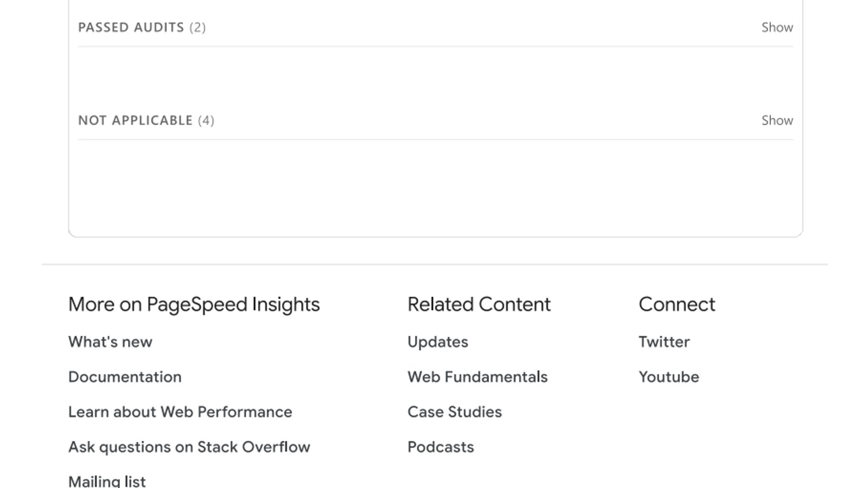Image resolution: width=868 pixels, height=488 pixels.
Task: Click the 'More on PageSpeed Insights' heading
Action: pyautogui.click(x=194, y=305)
